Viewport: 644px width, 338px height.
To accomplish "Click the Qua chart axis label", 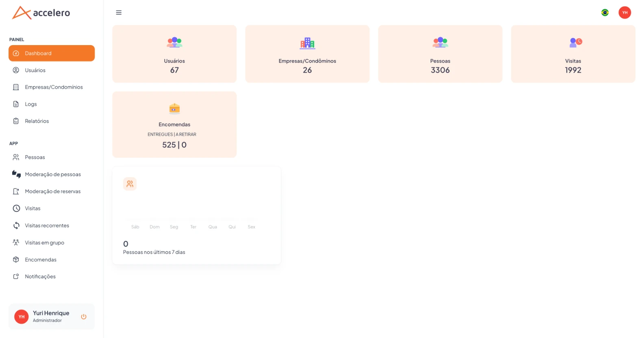I will [212, 227].
